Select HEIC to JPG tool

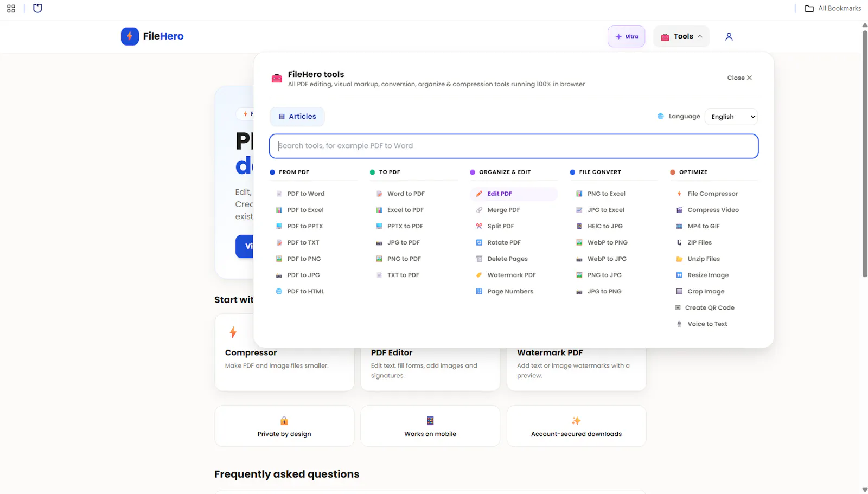[x=605, y=226]
